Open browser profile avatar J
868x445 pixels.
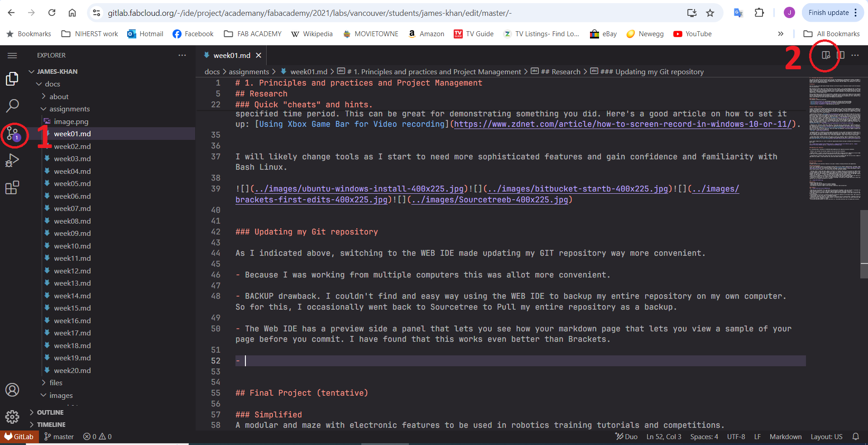pyautogui.click(x=789, y=13)
